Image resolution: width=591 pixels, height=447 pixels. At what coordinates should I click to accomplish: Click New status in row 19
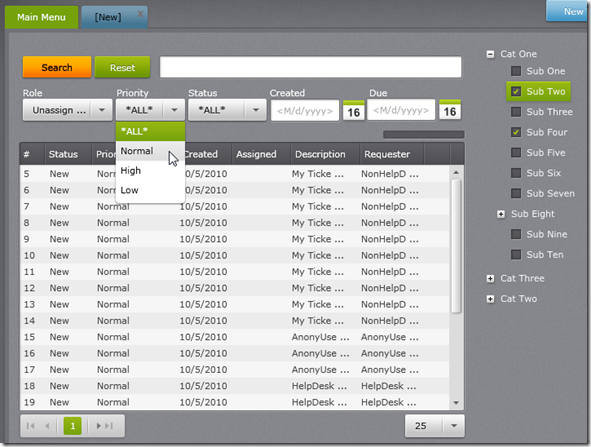tap(60, 402)
